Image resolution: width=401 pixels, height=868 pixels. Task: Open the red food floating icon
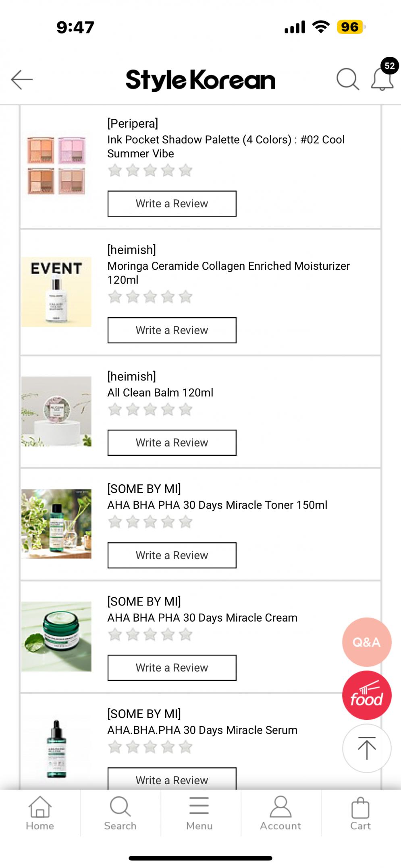coord(366,695)
